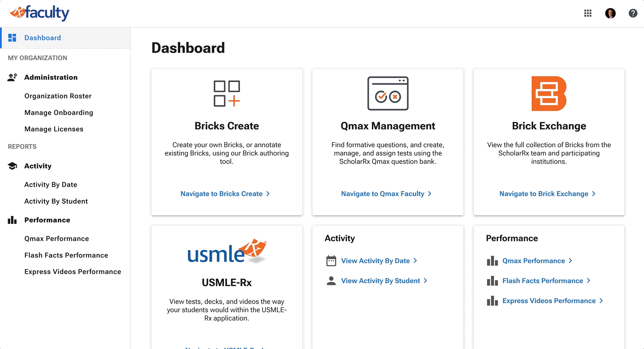The width and height of the screenshot is (644, 349).
Task: Click the Bricks Create squares-plus icon
Action: click(227, 93)
